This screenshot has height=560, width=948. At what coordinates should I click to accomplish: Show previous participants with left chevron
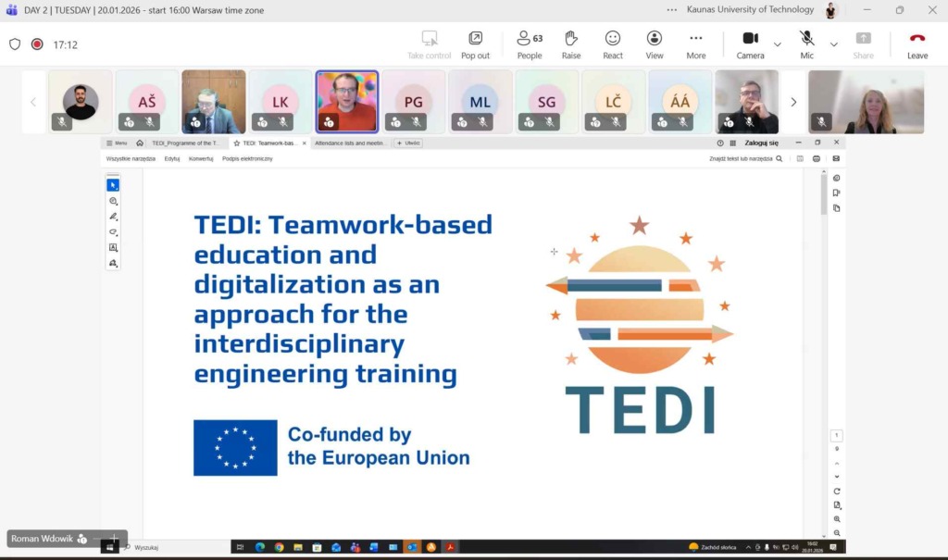coord(34,102)
